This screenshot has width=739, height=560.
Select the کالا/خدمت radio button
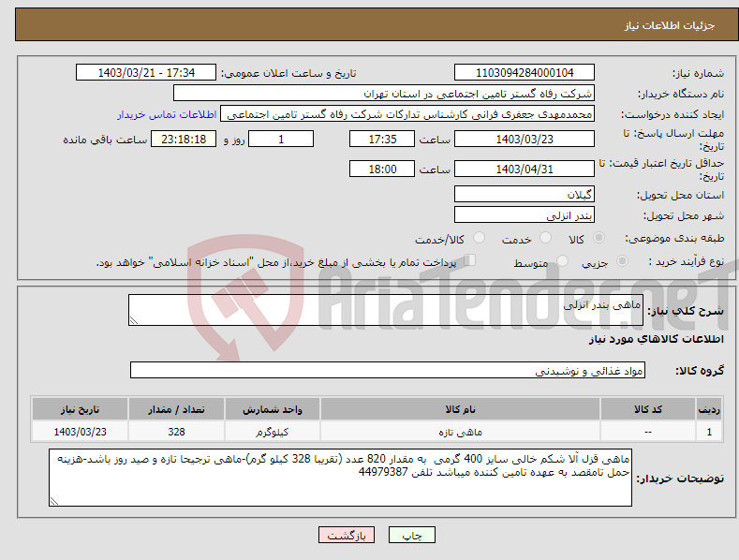click(479, 238)
